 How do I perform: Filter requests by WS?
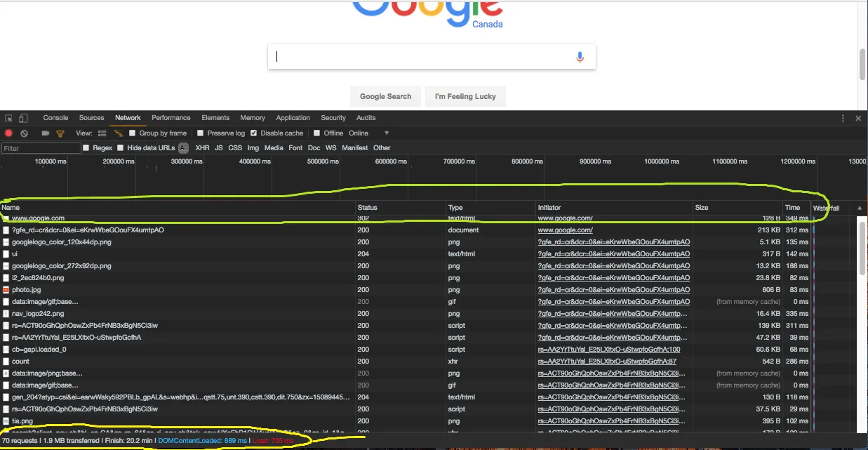(331, 148)
